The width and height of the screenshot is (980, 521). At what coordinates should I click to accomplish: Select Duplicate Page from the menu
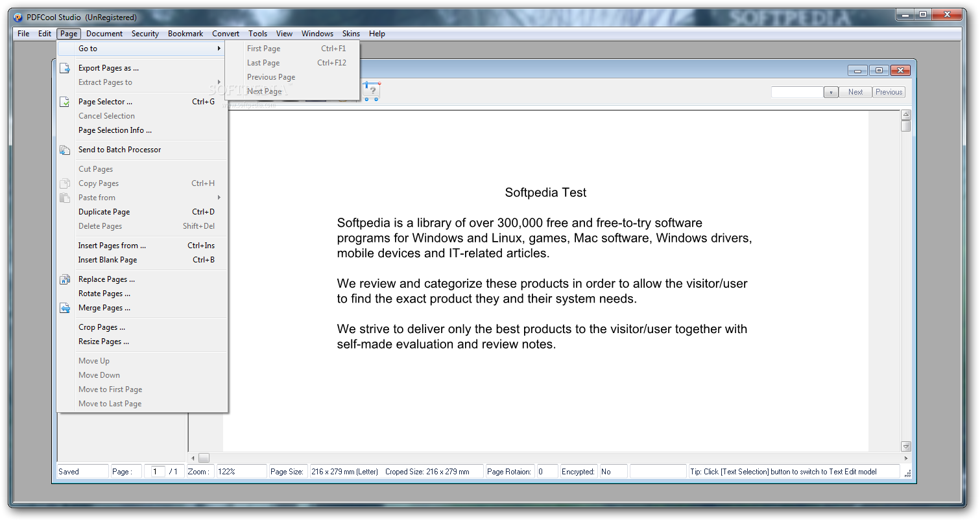[x=142, y=212]
